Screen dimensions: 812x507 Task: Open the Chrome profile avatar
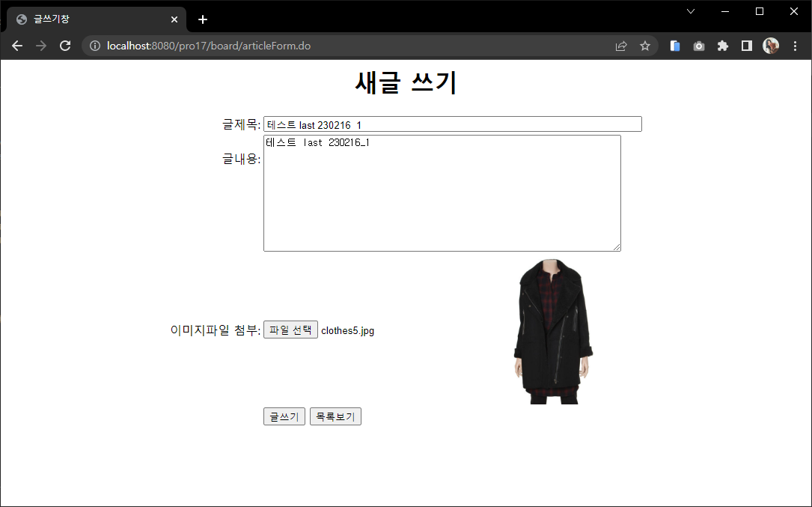(771, 46)
